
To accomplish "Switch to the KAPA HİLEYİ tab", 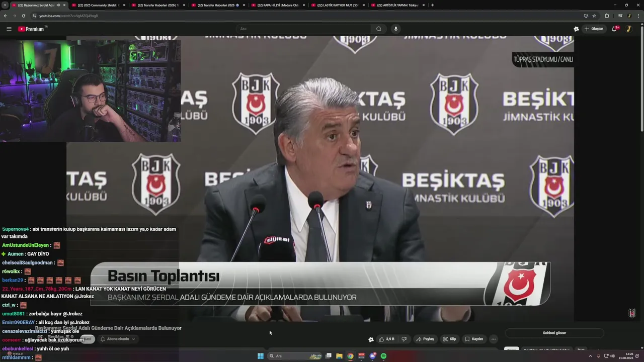I will point(278,5).
